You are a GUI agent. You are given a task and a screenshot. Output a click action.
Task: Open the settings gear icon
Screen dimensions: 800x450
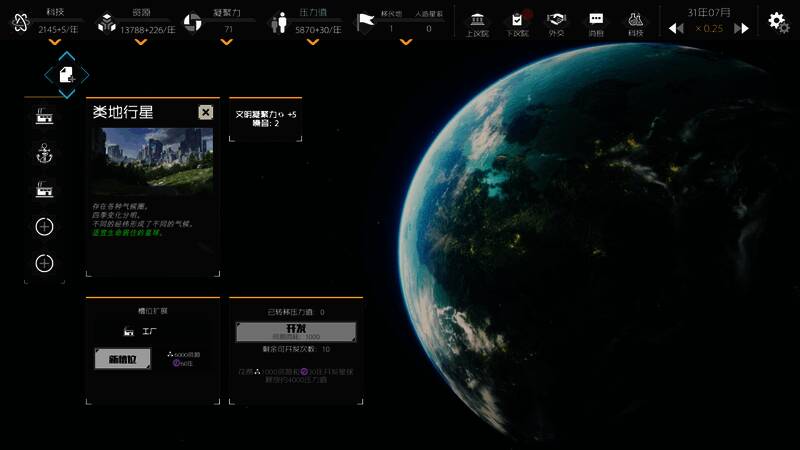[778, 21]
